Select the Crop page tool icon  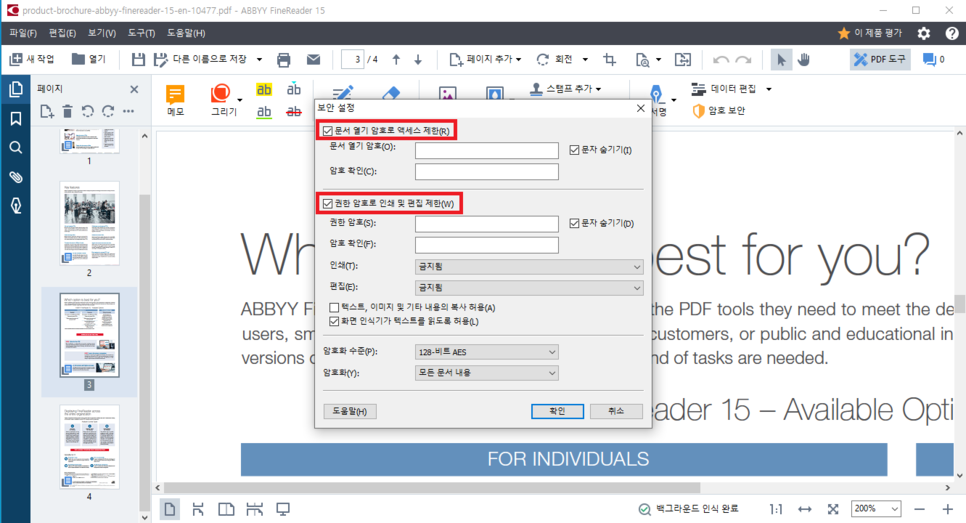point(610,60)
